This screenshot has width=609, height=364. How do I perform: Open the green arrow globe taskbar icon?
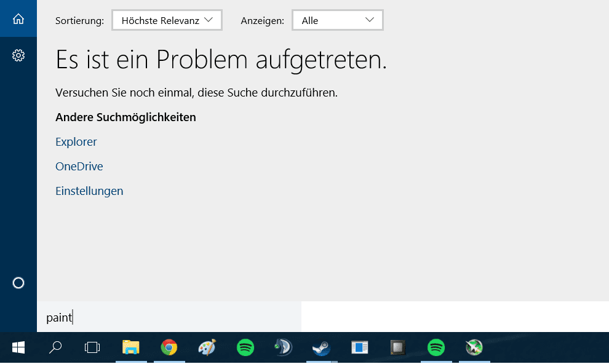coord(474,347)
